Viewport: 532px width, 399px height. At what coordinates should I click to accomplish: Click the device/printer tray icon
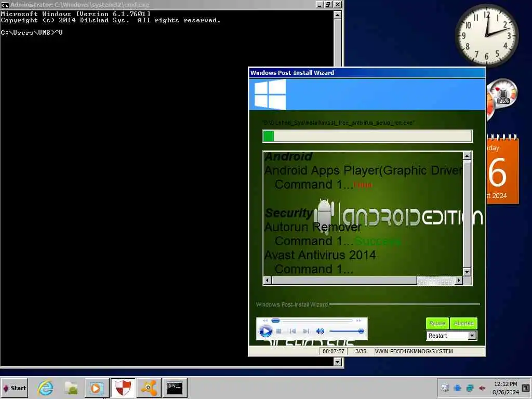click(445, 388)
